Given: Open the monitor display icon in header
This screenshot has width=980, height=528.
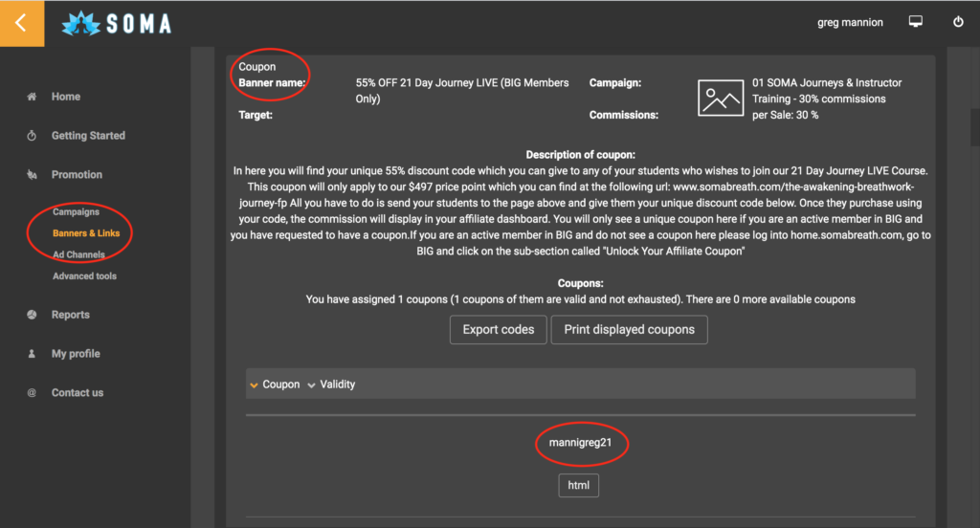Looking at the screenshot, I should pyautogui.click(x=916, y=22).
